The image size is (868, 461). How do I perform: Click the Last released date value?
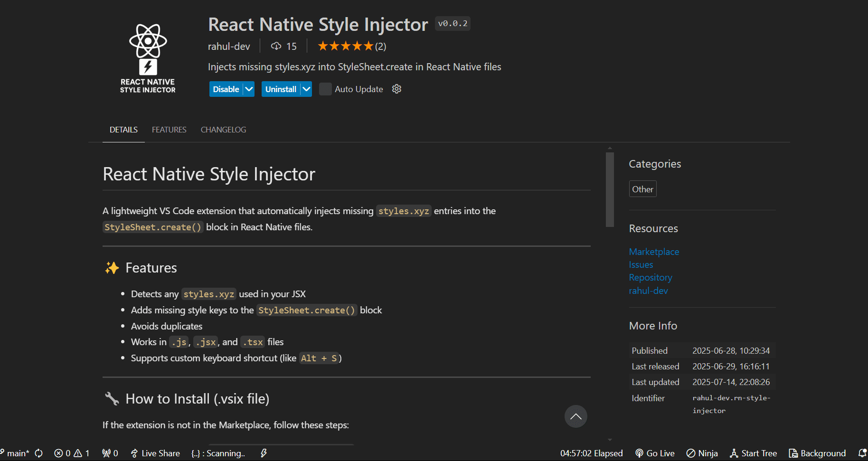point(731,366)
